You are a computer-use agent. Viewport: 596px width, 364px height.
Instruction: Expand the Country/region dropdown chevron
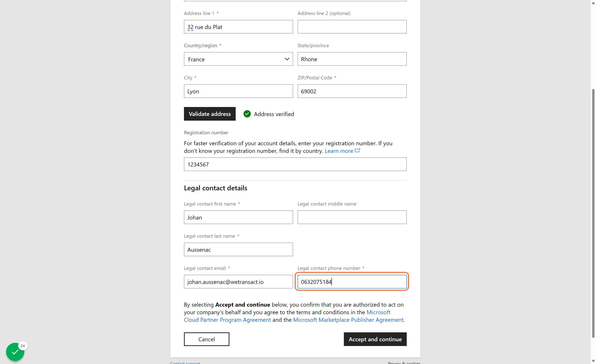click(x=287, y=59)
